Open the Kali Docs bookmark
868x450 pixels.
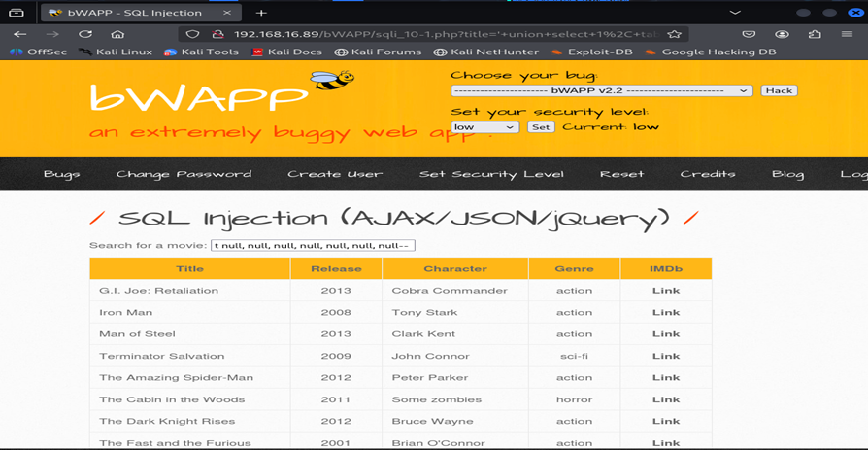(286, 52)
